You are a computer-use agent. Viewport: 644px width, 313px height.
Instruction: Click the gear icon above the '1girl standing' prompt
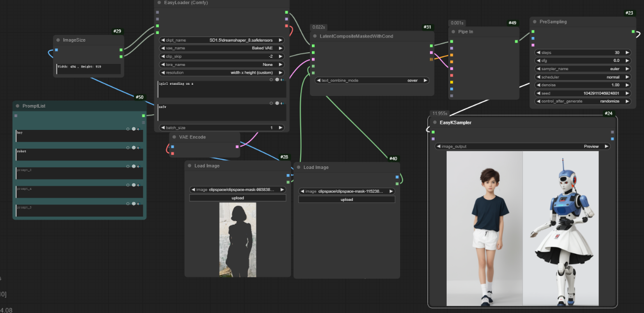[277, 80]
